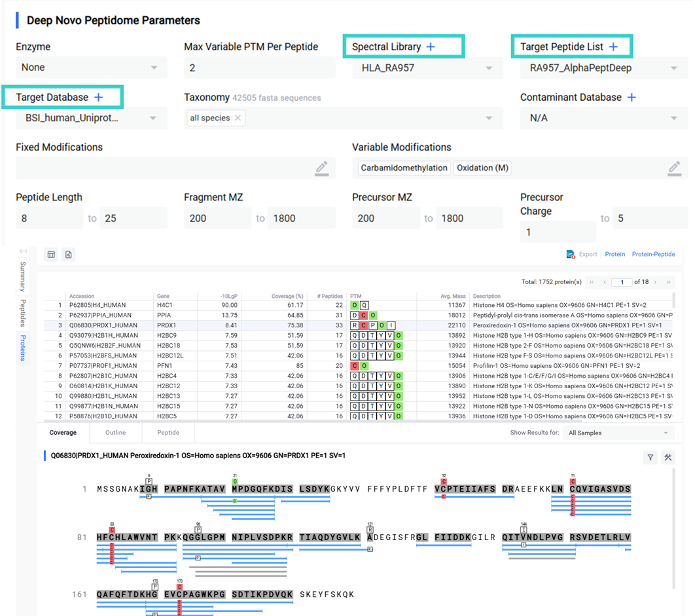Click the Max Variable PTM Per Peptide field

point(258,68)
